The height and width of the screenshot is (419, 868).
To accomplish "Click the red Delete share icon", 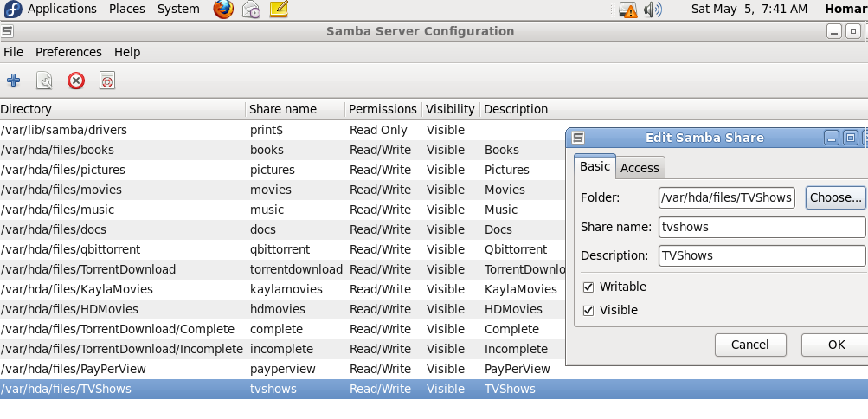I will [x=76, y=81].
